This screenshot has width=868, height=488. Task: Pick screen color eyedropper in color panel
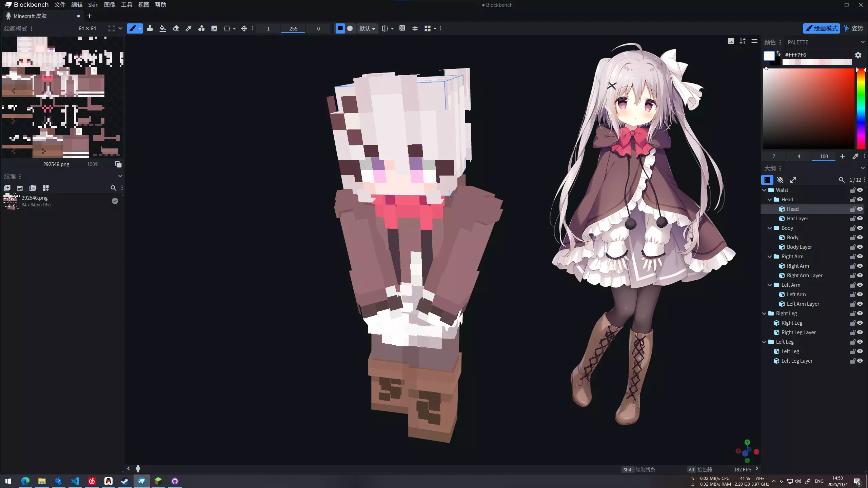[x=855, y=156]
